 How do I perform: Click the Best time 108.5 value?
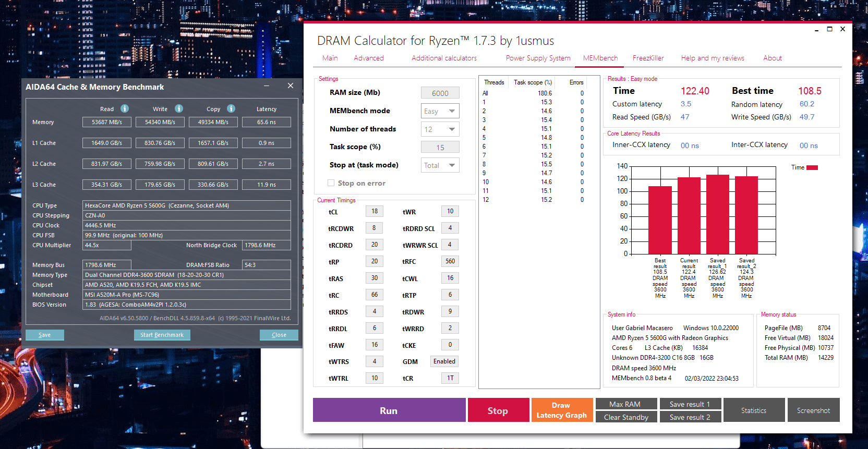click(810, 91)
